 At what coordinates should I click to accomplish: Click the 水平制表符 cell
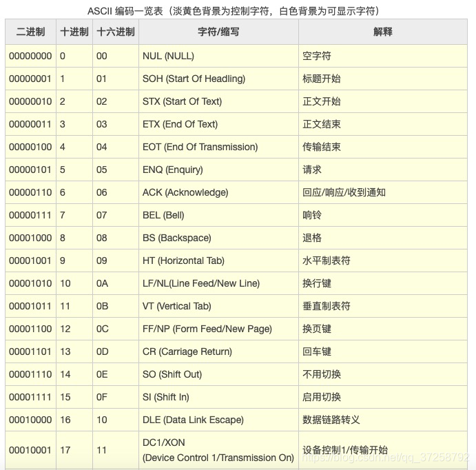(x=383, y=260)
